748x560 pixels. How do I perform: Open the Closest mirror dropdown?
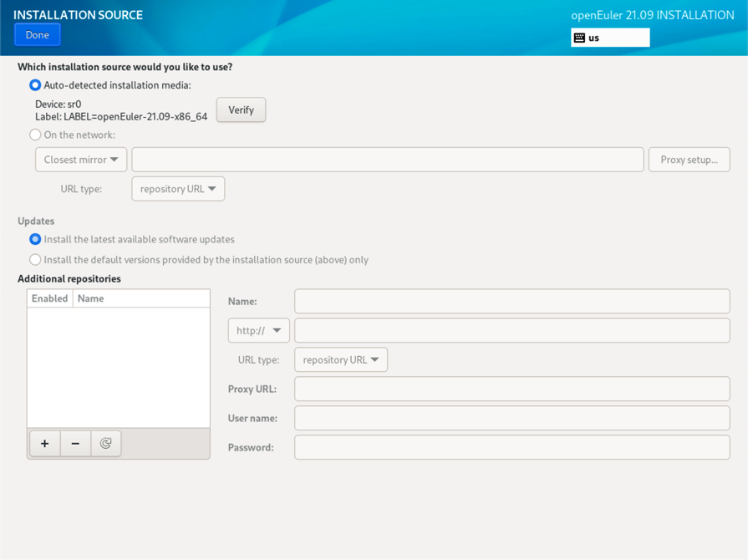pyautogui.click(x=81, y=160)
